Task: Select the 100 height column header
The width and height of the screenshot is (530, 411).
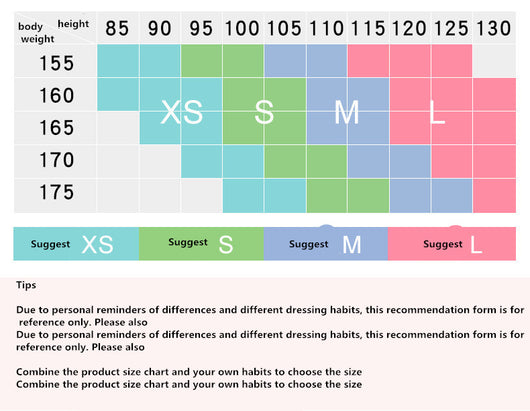Action: point(242,28)
